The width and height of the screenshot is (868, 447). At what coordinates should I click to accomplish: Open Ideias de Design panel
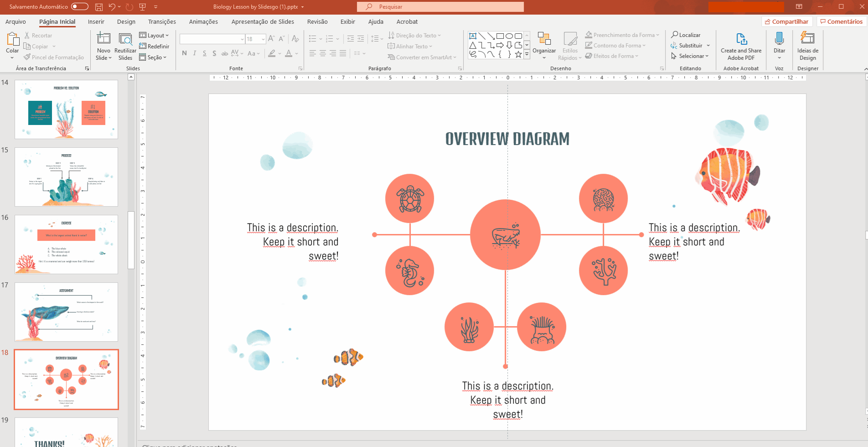[807, 46]
